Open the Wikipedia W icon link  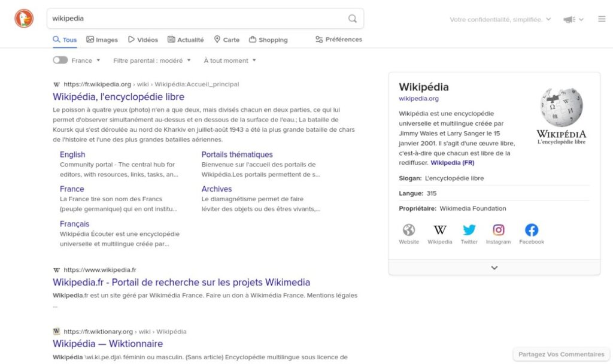440,230
